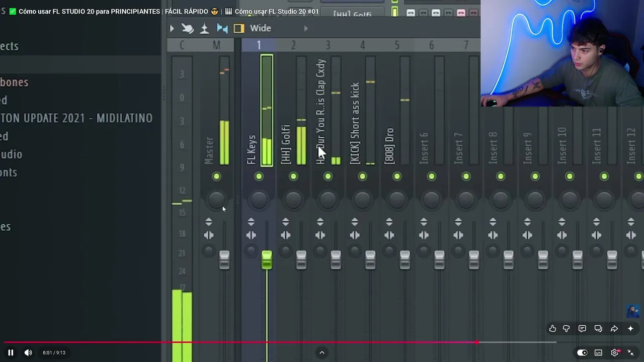Mute the Insert 8 track

point(501,176)
